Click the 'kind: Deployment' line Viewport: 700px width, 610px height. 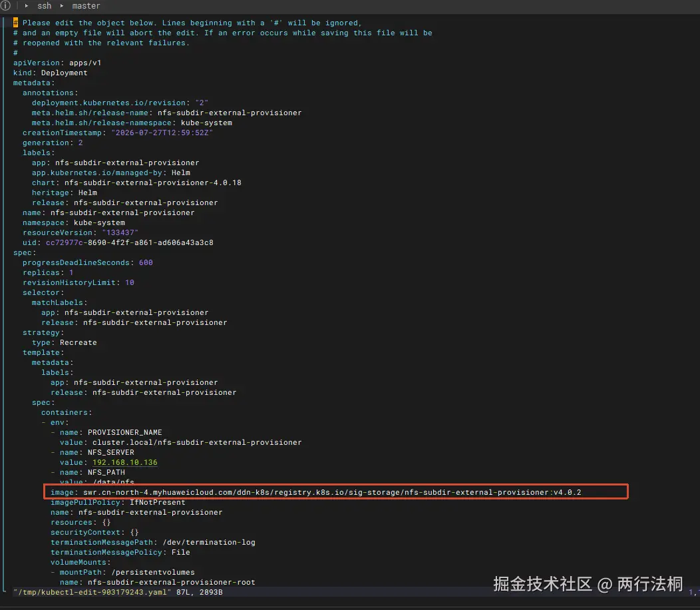50,73
